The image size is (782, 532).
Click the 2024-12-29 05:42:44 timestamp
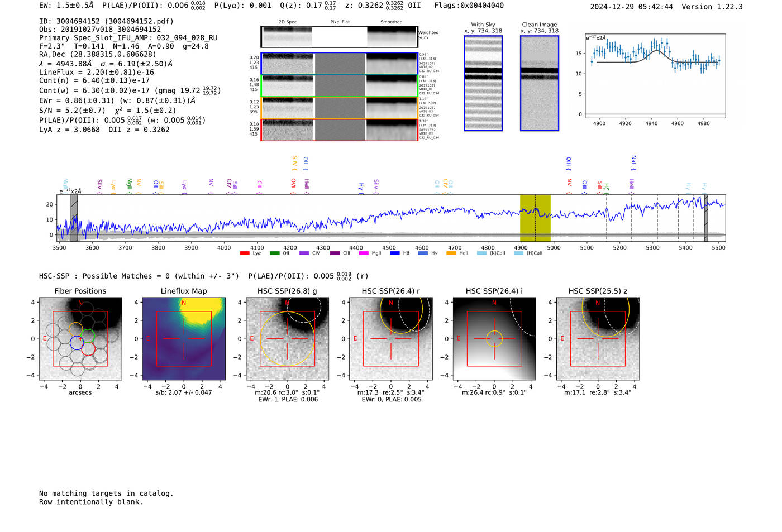pyautogui.click(x=632, y=7)
